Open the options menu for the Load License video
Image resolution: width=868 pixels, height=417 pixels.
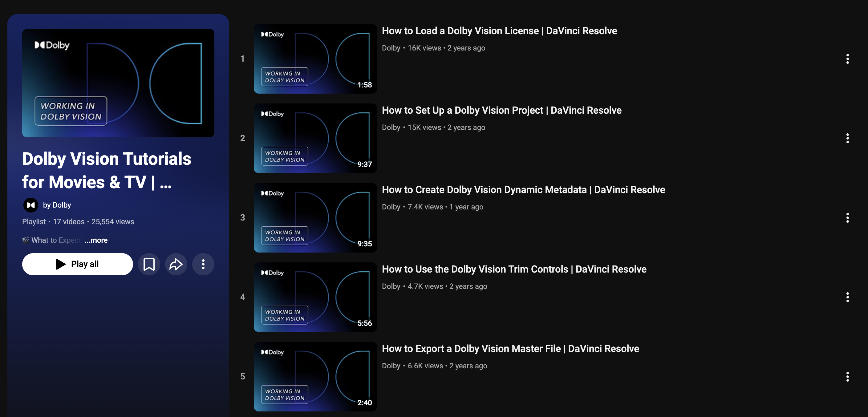[847, 59]
